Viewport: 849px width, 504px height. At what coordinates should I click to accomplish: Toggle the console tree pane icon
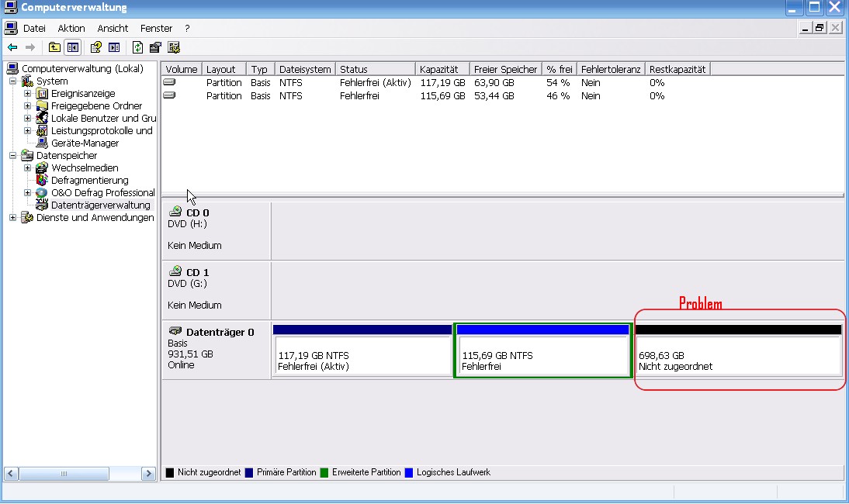[72, 47]
